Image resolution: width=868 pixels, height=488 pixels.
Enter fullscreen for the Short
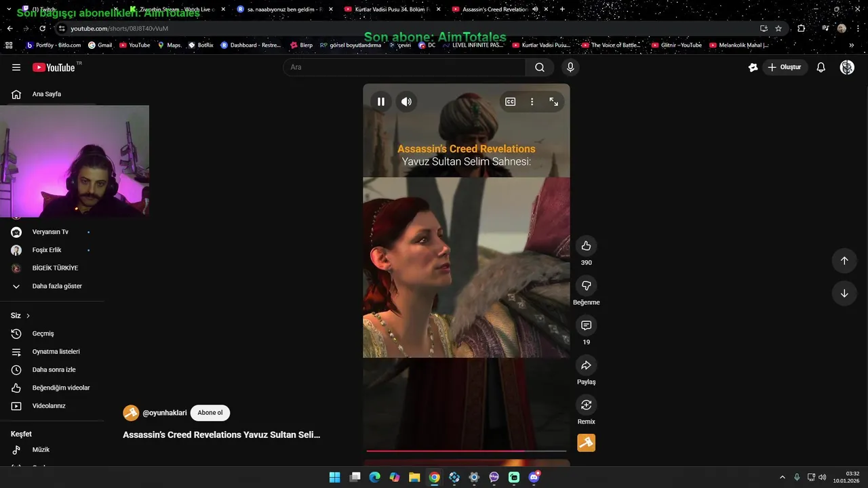(x=554, y=102)
